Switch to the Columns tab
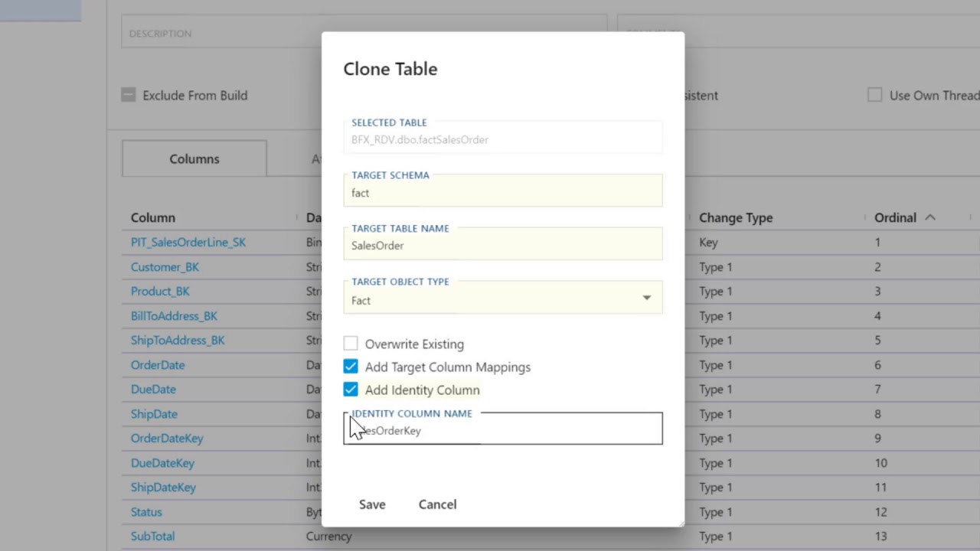980x551 pixels. (x=194, y=158)
